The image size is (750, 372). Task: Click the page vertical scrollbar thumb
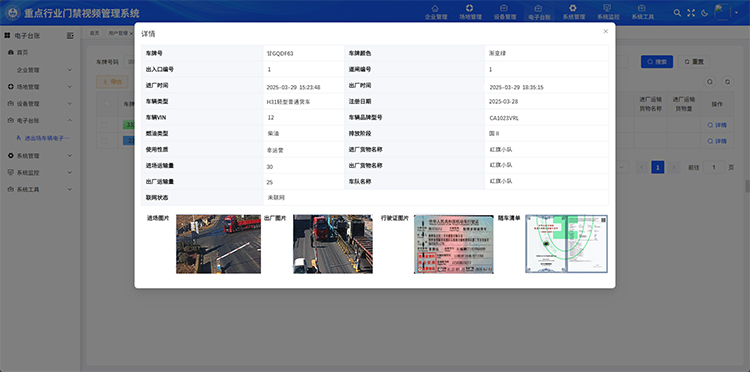[x=747, y=186]
